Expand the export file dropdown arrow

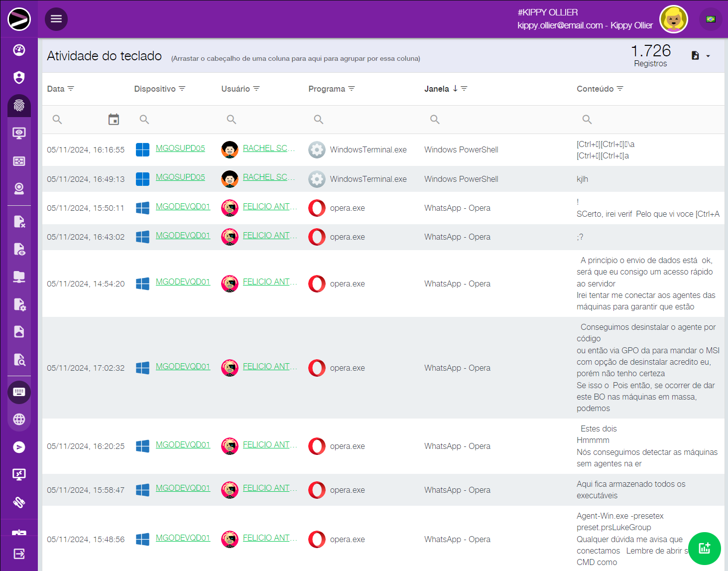tap(708, 56)
